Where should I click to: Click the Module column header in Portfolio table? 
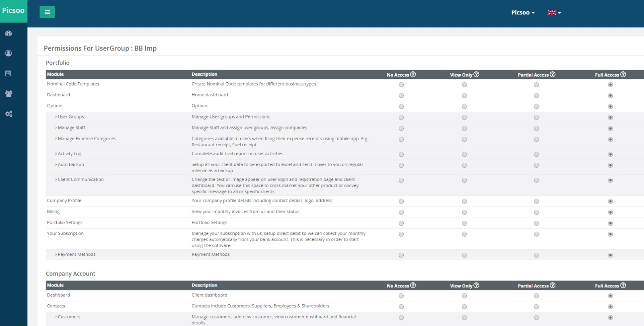[x=56, y=74]
